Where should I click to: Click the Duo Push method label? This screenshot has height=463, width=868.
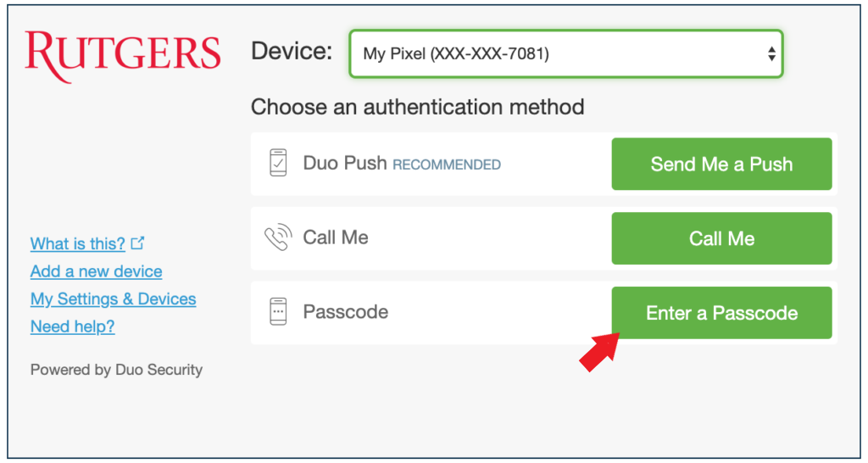coord(345,164)
